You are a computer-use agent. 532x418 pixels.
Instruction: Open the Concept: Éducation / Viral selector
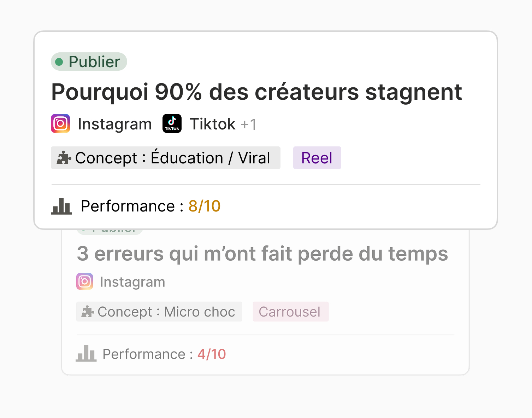[x=165, y=158]
